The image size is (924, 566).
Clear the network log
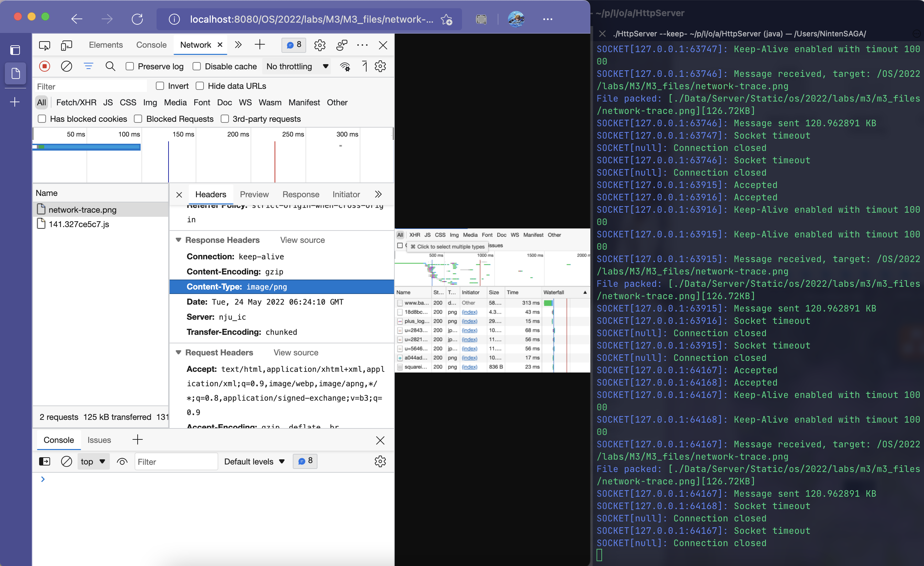[66, 66]
